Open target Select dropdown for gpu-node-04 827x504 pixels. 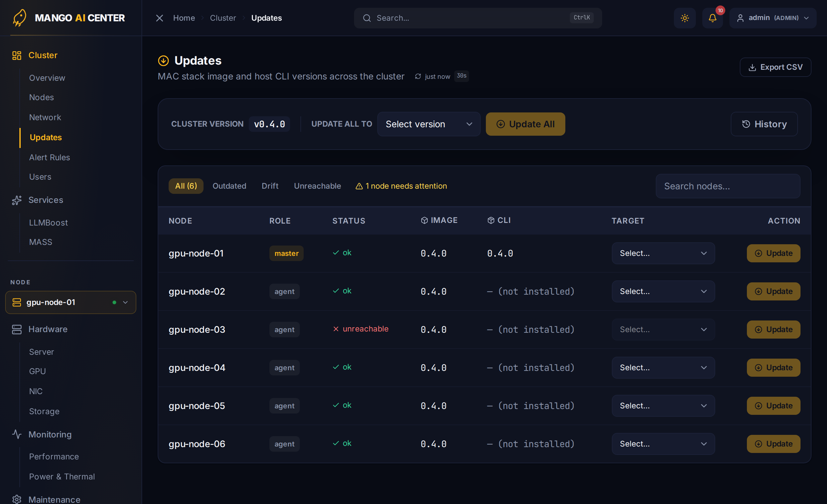(663, 368)
